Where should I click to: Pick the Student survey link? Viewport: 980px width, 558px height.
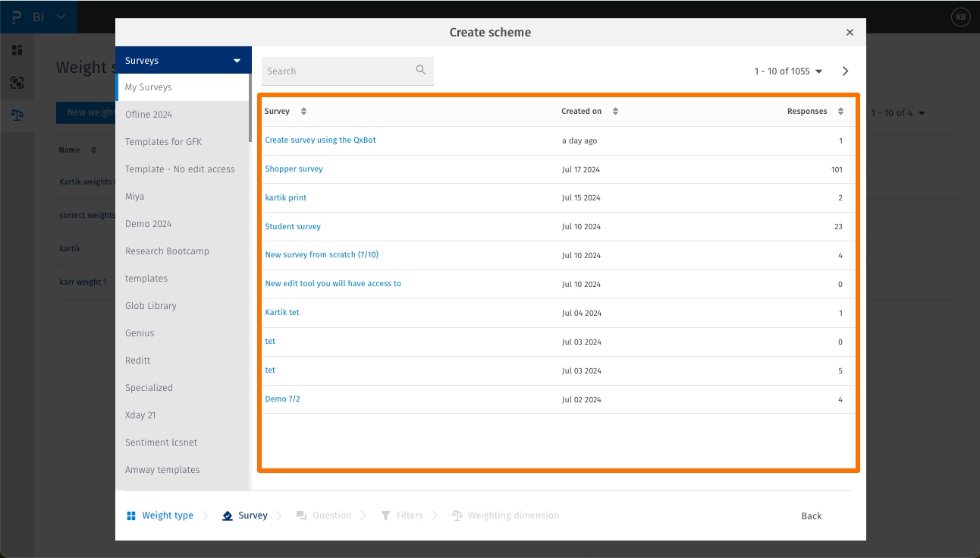(293, 227)
